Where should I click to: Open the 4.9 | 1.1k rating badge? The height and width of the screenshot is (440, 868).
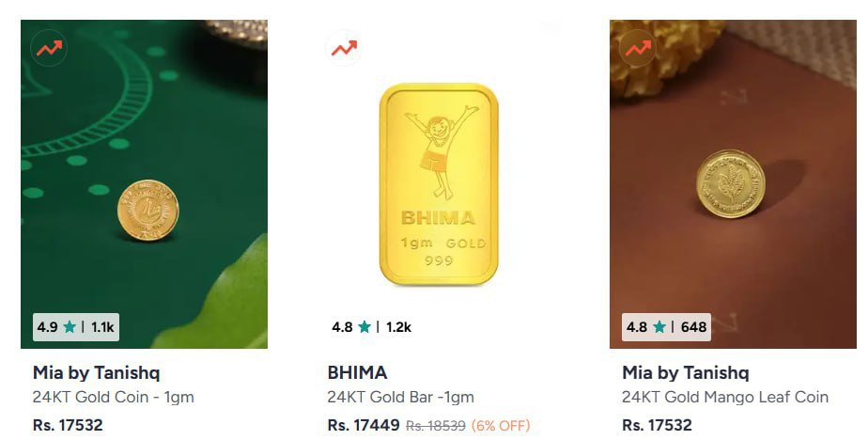(76, 327)
